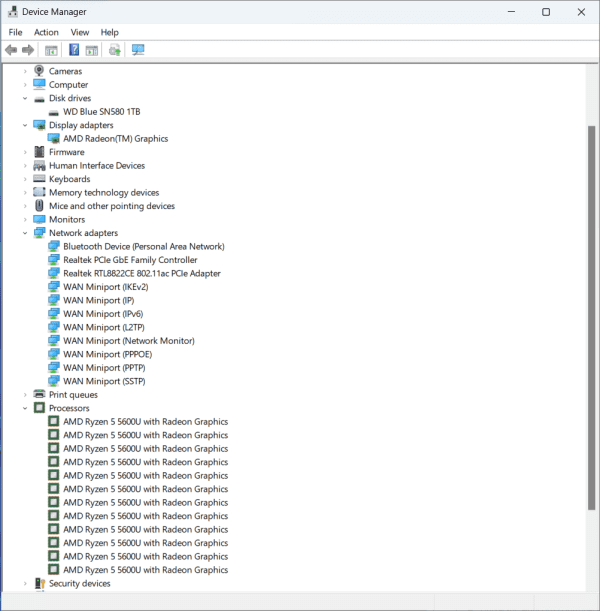Click the Mice and other pointing devices icon
This screenshot has height=611, width=600.
tap(39, 205)
